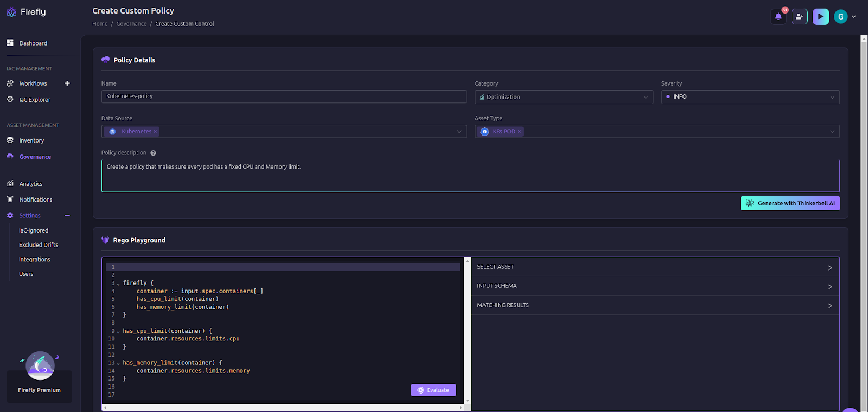868x412 pixels.
Task: Open IaC Explorer in sidebar
Action: point(35,100)
